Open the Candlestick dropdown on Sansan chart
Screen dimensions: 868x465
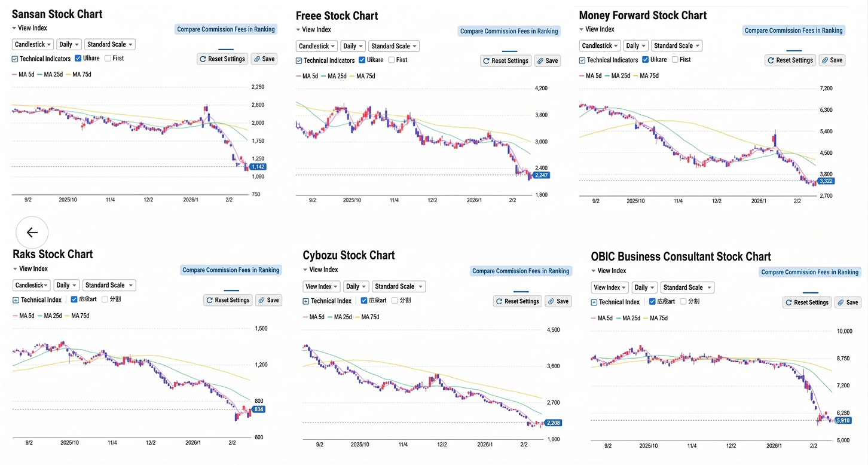coord(32,44)
